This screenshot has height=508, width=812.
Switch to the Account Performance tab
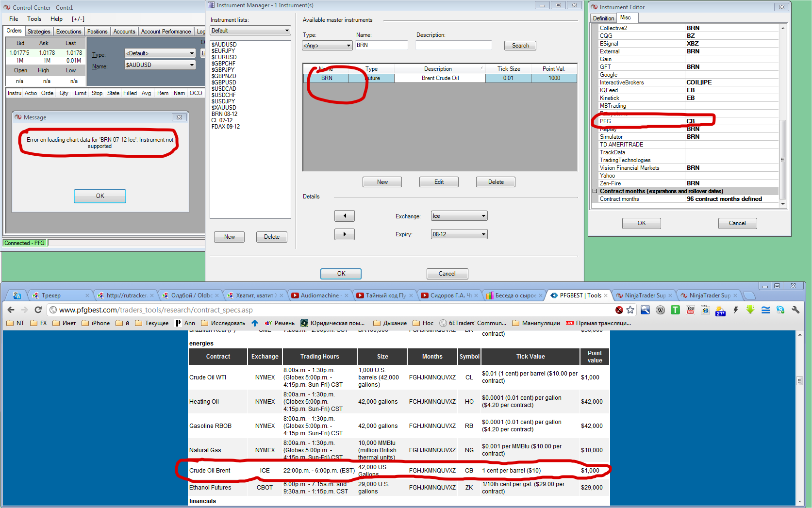coord(166,32)
